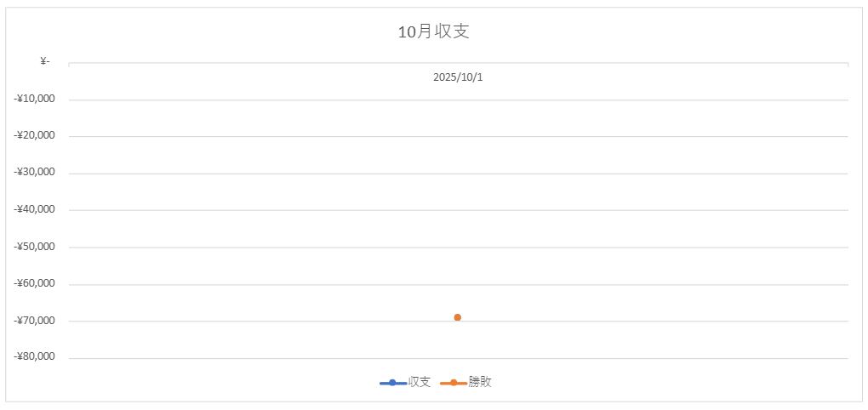This screenshot has width=868, height=410.
Task: Click the -¥60,000 axis label
Action: [x=35, y=283]
